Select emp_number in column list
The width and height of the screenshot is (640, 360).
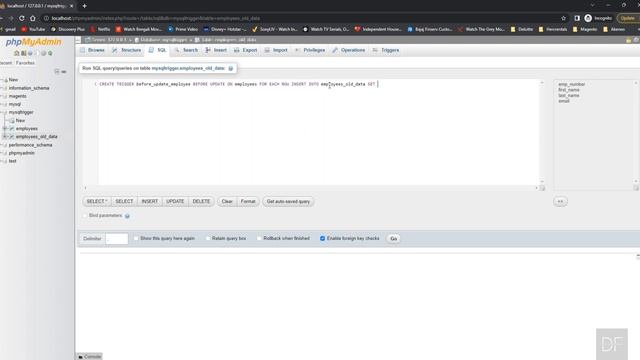pos(571,84)
